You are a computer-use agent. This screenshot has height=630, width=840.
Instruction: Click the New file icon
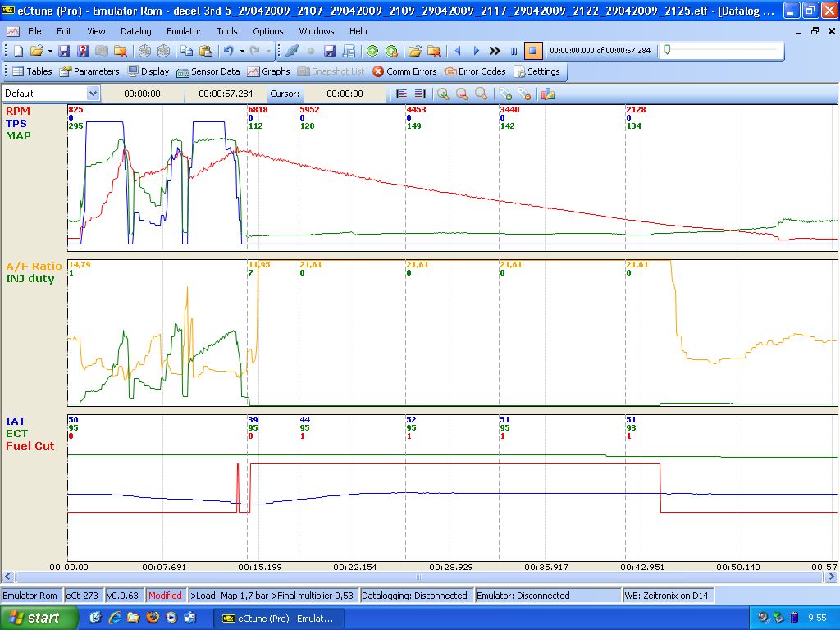pos(18,51)
